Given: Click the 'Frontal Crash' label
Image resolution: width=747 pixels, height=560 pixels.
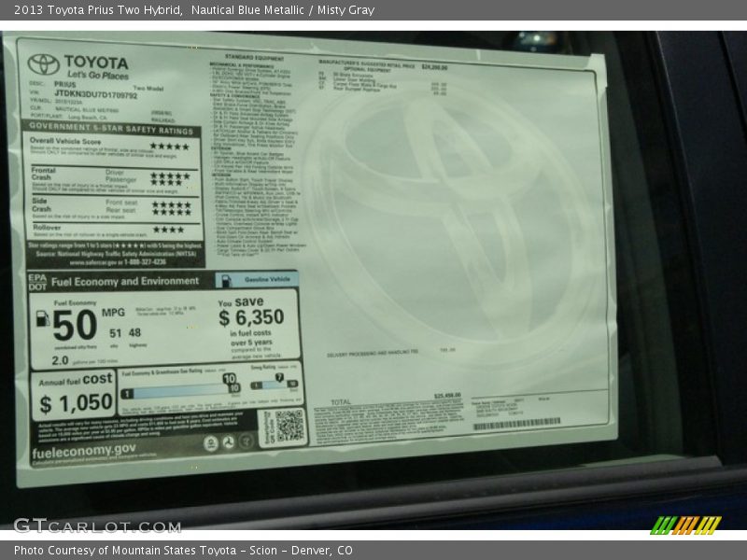Looking at the screenshot, I should (43, 174).
